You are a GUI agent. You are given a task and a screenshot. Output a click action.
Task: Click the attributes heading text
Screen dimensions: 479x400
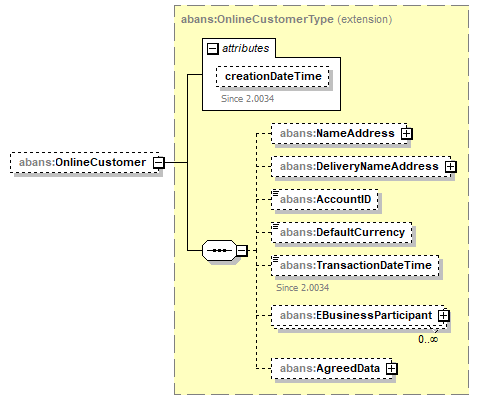pos(245,49)
